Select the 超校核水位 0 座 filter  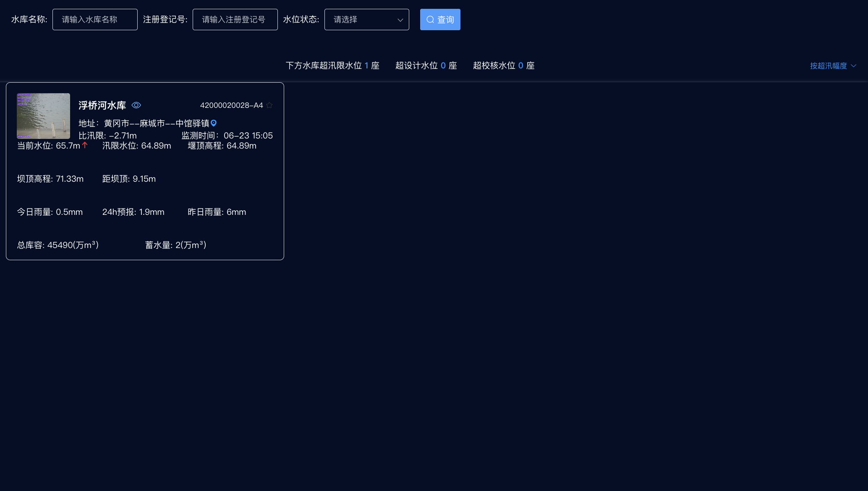[504, 65]
